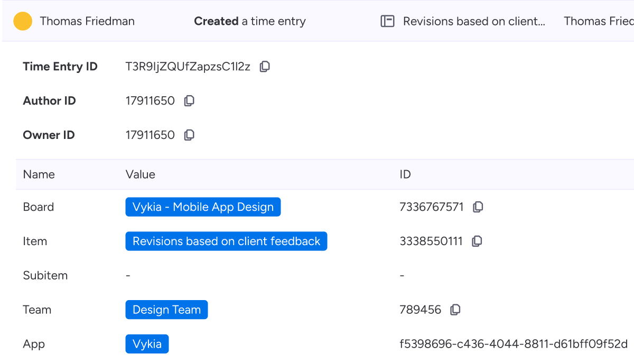Copy the Team ID 789456

coord(455,310)
